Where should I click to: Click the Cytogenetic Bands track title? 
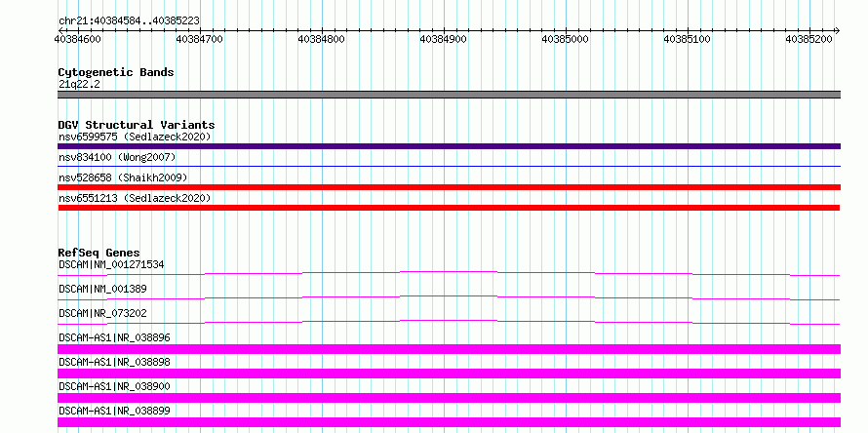pos(116,72)
